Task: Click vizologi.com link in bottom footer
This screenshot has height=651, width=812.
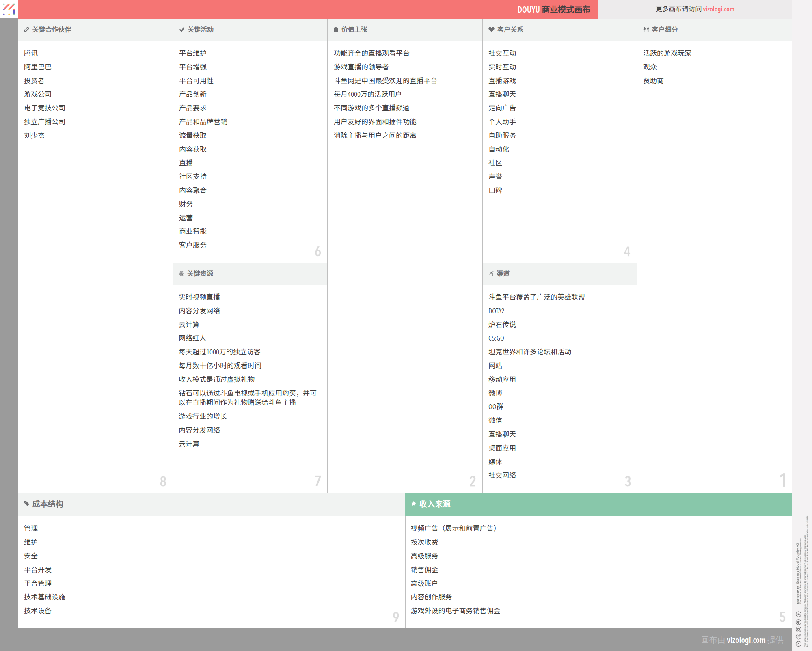Action: [746, 640]
